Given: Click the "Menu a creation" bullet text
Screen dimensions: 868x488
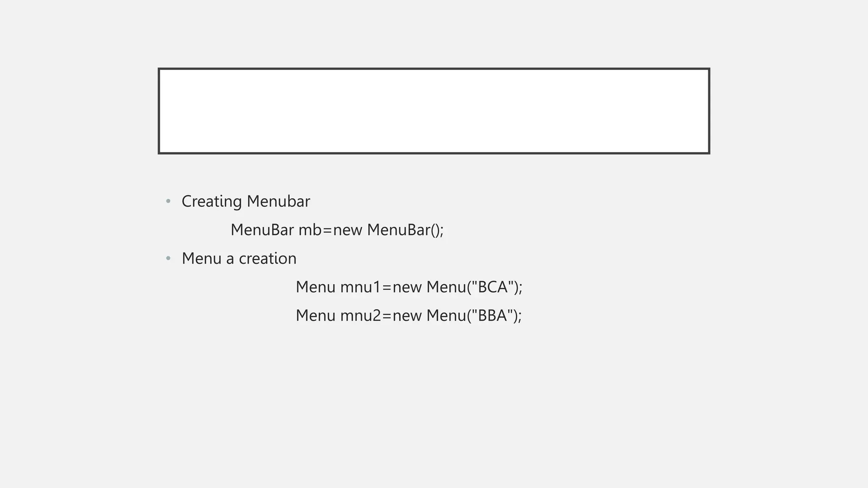Looking at the screenshot, I should coord(239,258).
